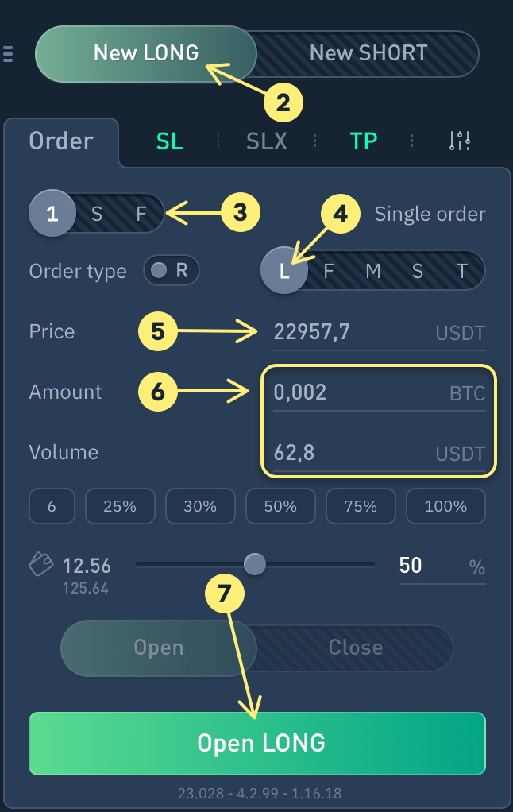
Task: Click the drag handle menu icon
Action: click(x=9, y=54)
